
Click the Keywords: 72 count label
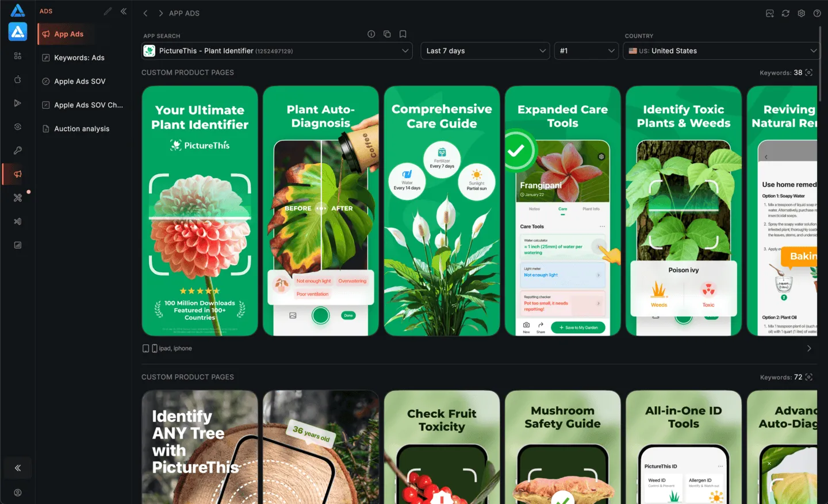click(781, 378)
